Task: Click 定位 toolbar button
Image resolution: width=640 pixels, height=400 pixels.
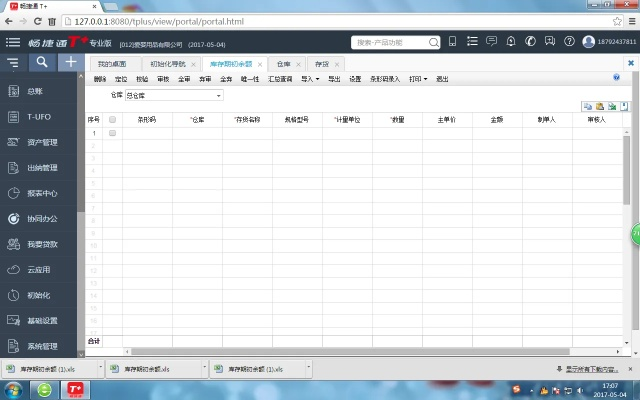Action: 121,79
